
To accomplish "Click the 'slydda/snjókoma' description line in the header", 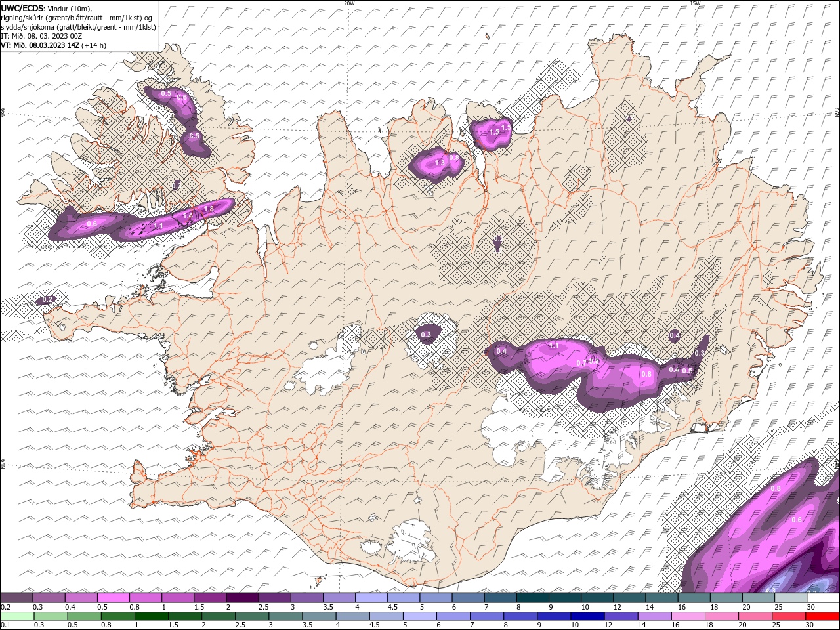I will coord(78,27).
